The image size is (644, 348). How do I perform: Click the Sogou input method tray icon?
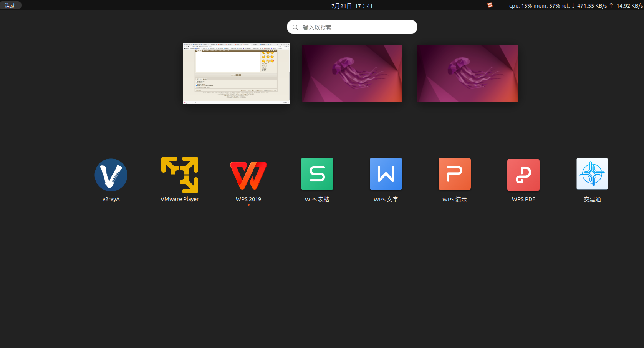tap(490, 5)
